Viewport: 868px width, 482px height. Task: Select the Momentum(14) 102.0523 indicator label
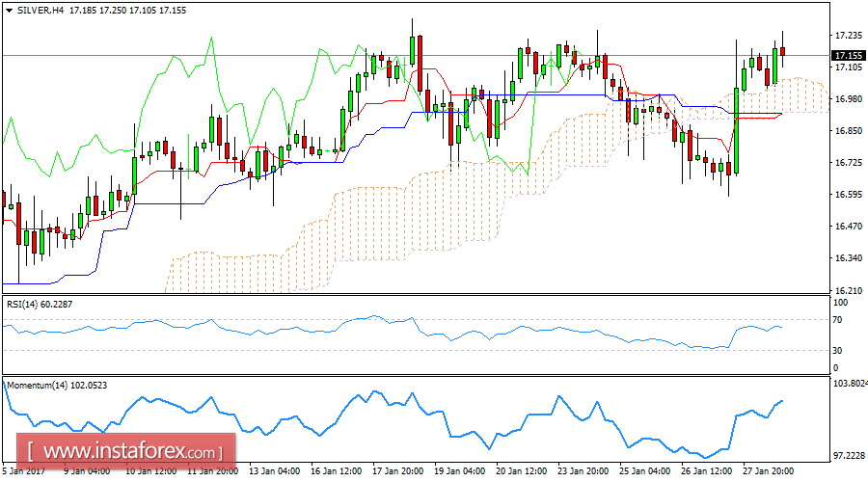(x=57, y=385)
